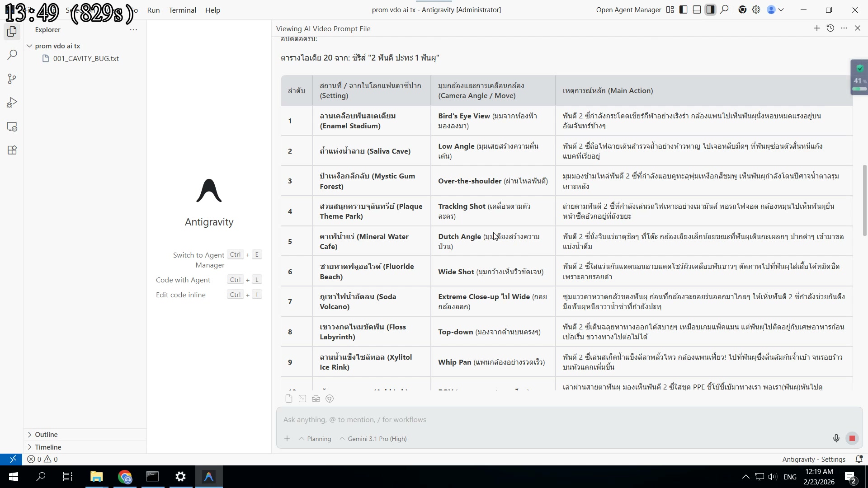Expand the Outline section
The height and width of the screenshot is (488, 868).
pos(46,434)
